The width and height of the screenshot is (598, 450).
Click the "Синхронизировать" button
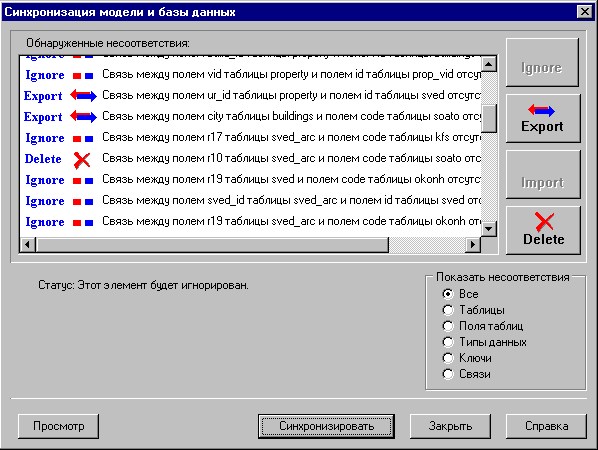pyautogui.click(x=326, y=426)
